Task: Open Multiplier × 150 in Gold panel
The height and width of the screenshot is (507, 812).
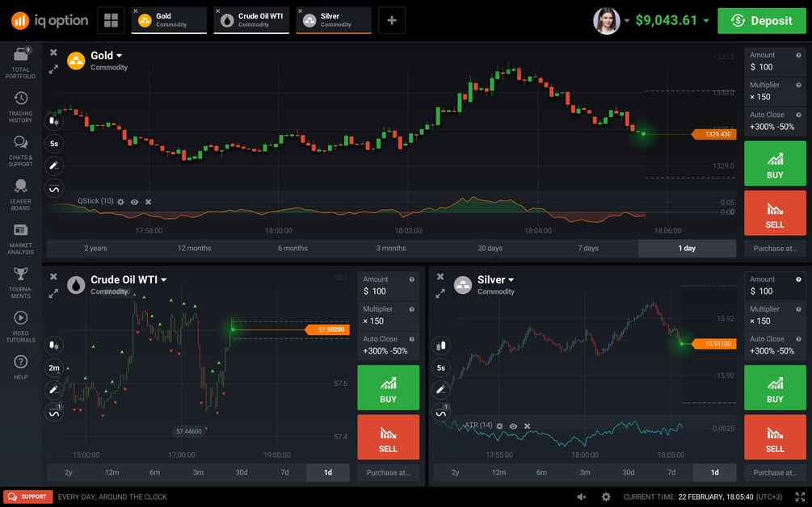Action: (x=775, y=91)
